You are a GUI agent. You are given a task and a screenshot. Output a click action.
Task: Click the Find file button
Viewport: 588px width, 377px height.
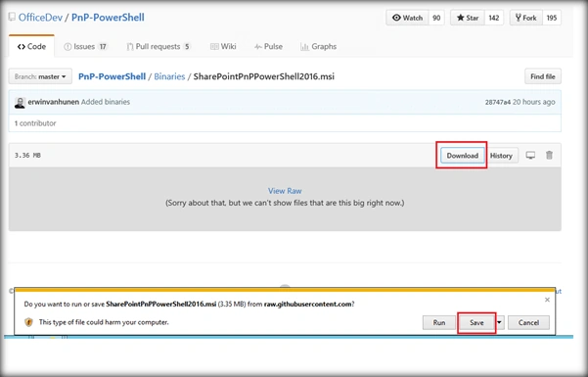pyautogui.click(x=543, y=76)
